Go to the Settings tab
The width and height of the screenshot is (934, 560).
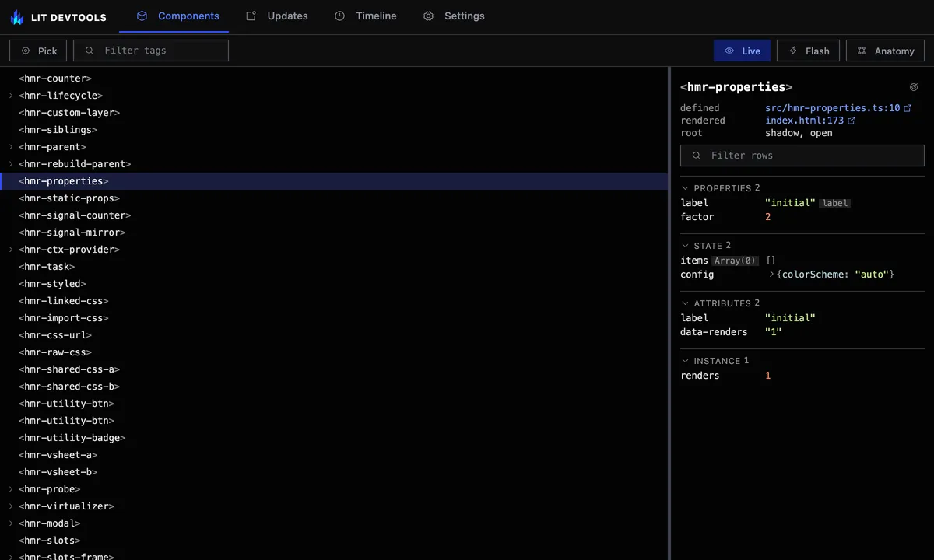pyautogui.click(x=454, y=16)
